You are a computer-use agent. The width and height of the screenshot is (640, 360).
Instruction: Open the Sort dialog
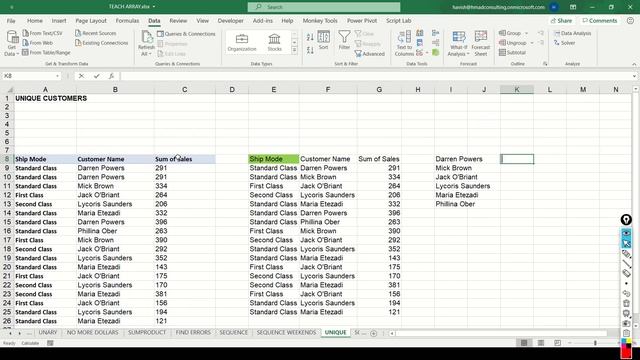pos(324,40)
